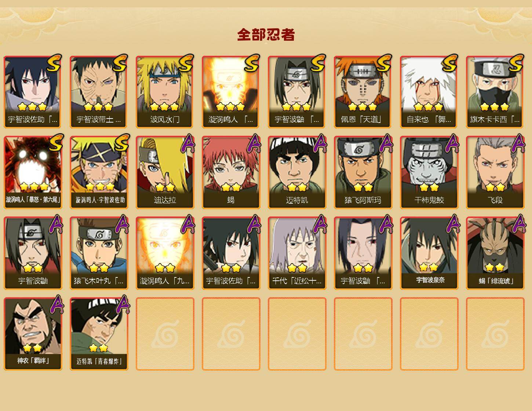Select the 波风水门 ninja card
This screenshot has height=411, width=532.
(x=165, y=92)
